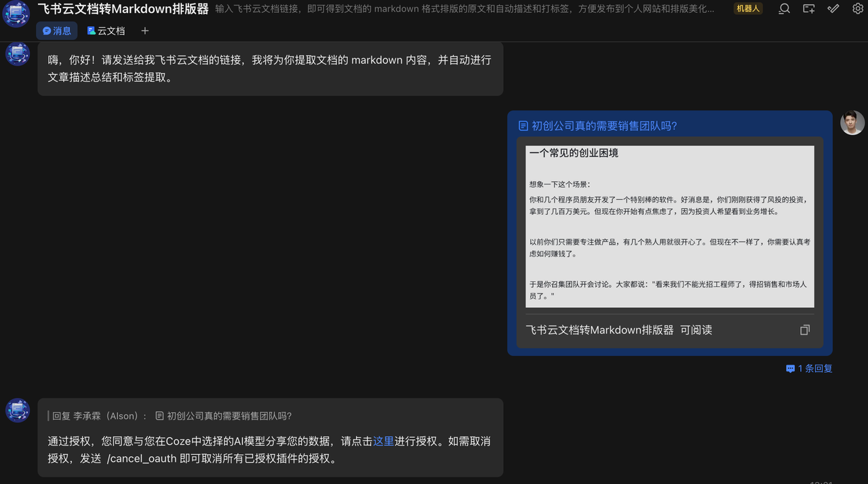This screenshot has width=868, height=484.
Task: Click the copy icon on the document card
Action: point(804,329)
